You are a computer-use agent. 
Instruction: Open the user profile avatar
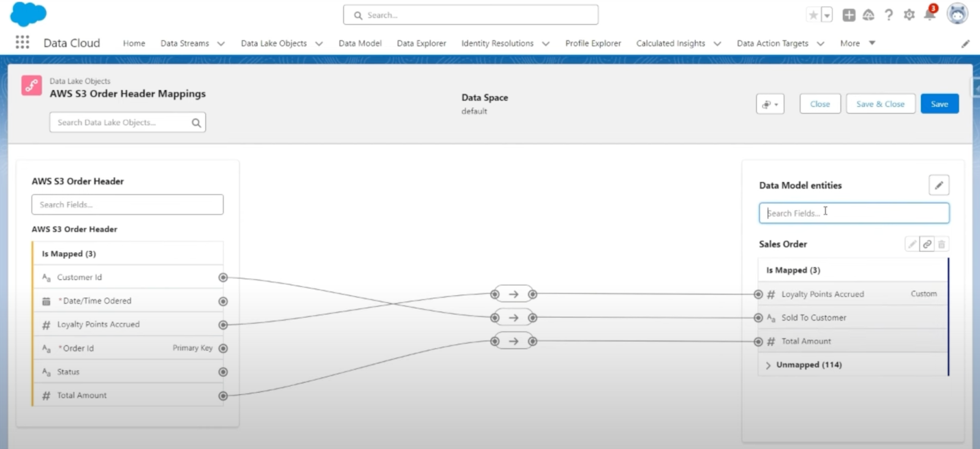957,13
